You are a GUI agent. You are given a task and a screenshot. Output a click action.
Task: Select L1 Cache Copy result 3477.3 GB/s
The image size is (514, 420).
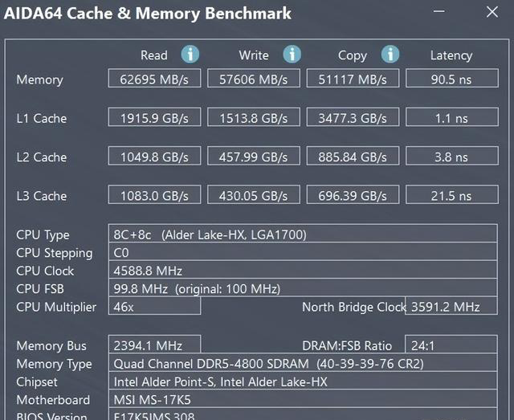point(353,118)
